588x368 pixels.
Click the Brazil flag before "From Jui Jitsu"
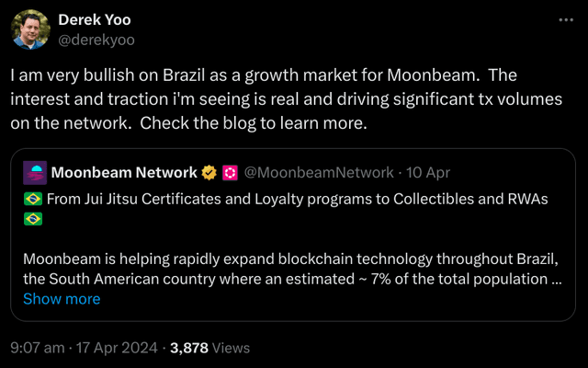[31, 200]
